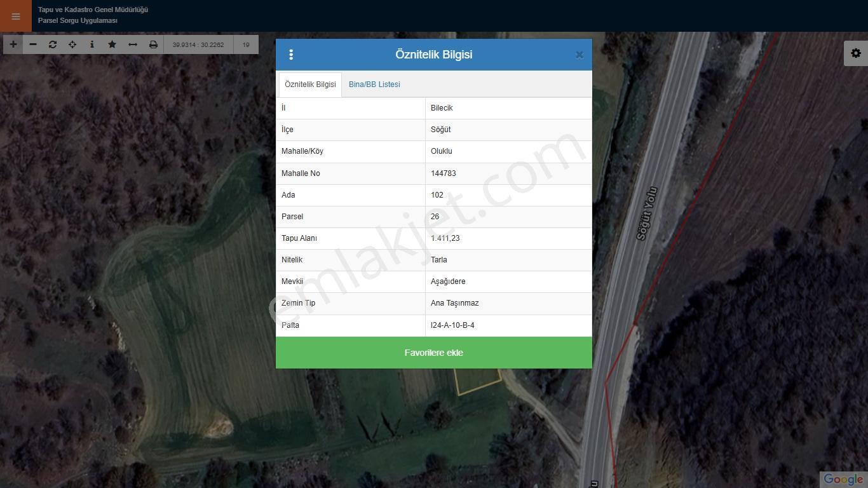
Task: Click the Favorilere ekle button
Action: pos(434,353)
